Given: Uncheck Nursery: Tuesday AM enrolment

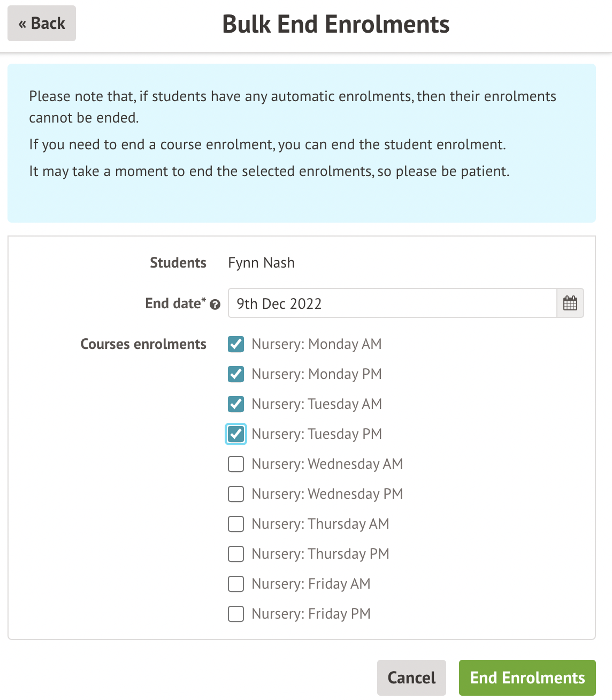Looking at the screenshot, I should click(236, 404).
